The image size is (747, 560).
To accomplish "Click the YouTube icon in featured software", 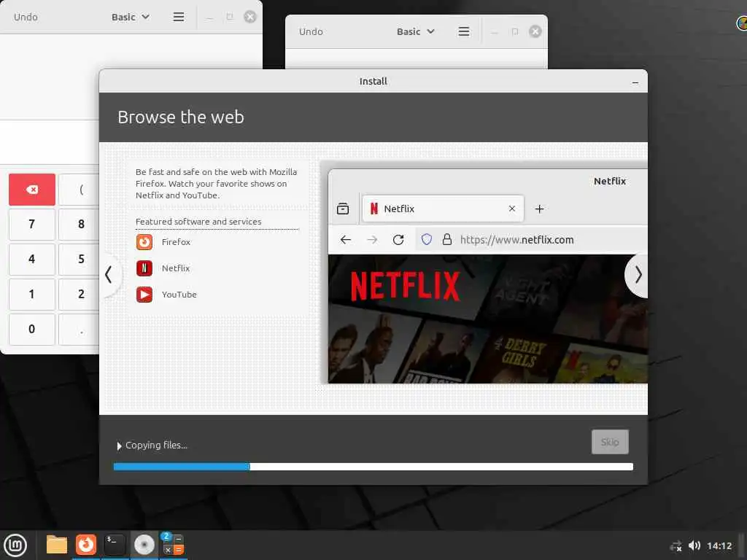I will tap(144, 295).
